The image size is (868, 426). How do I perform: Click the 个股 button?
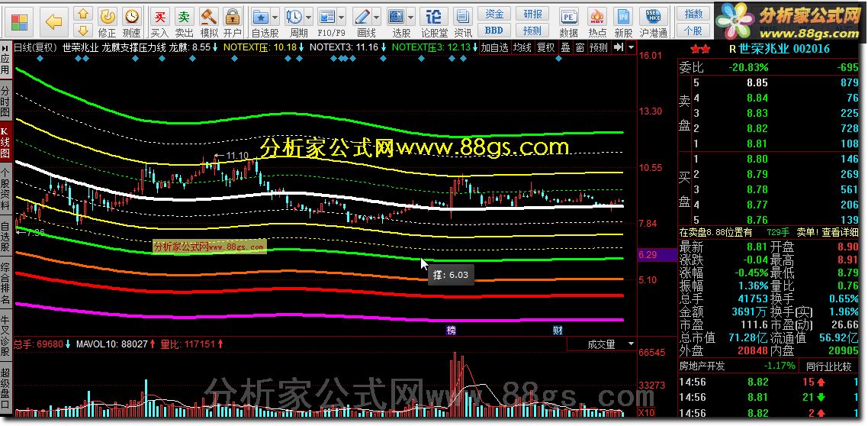pos(693,31)
